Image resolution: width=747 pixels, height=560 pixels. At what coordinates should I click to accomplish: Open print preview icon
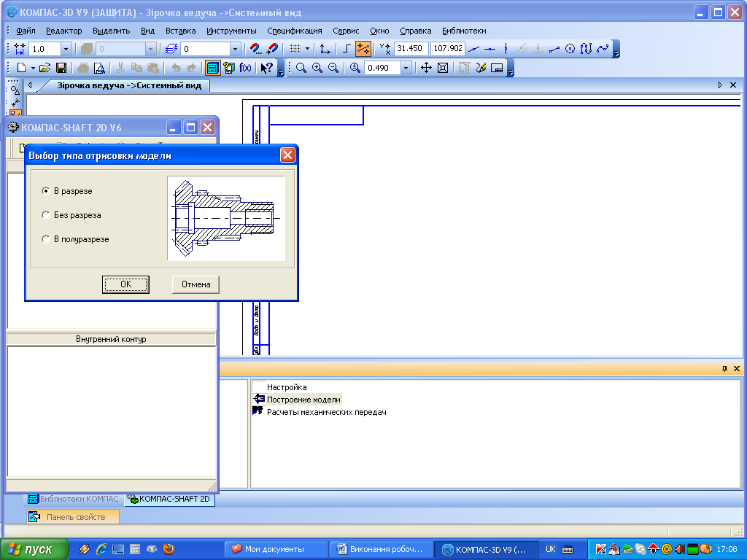99,68
